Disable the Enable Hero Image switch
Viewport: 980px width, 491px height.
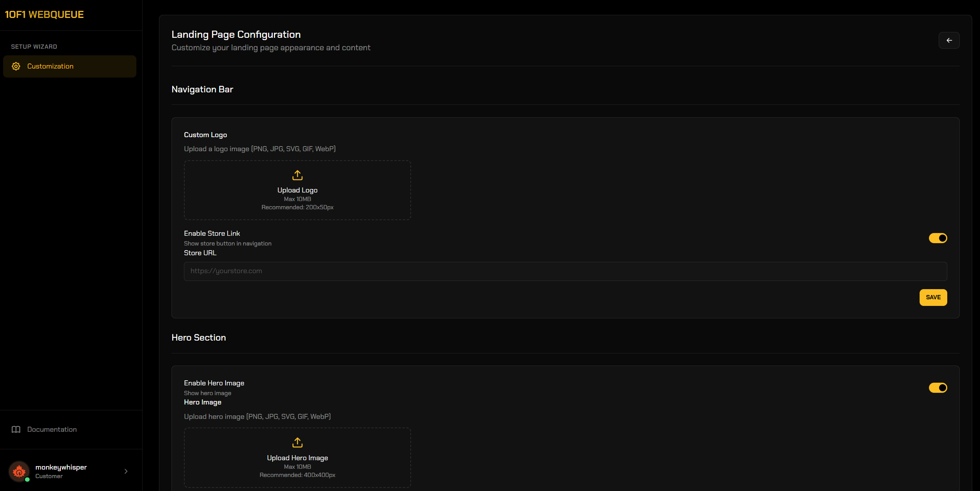coord(938,388)
